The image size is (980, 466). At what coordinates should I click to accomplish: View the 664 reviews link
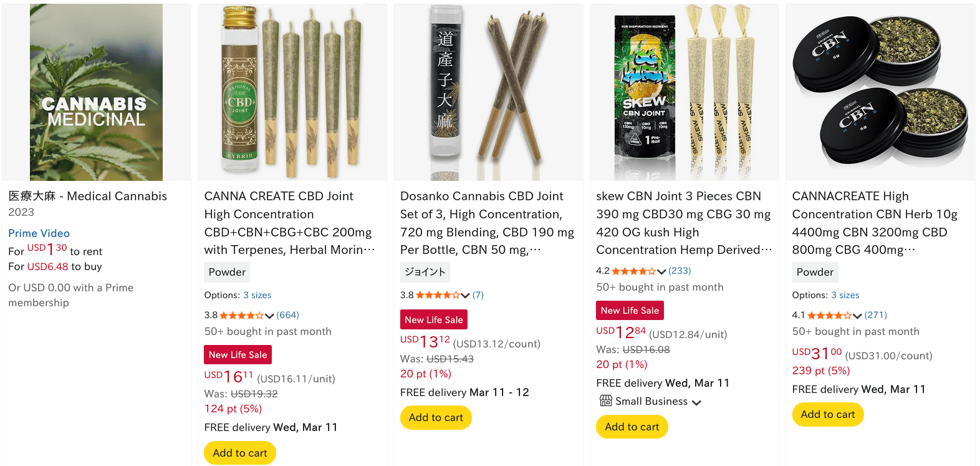point(287,315)
